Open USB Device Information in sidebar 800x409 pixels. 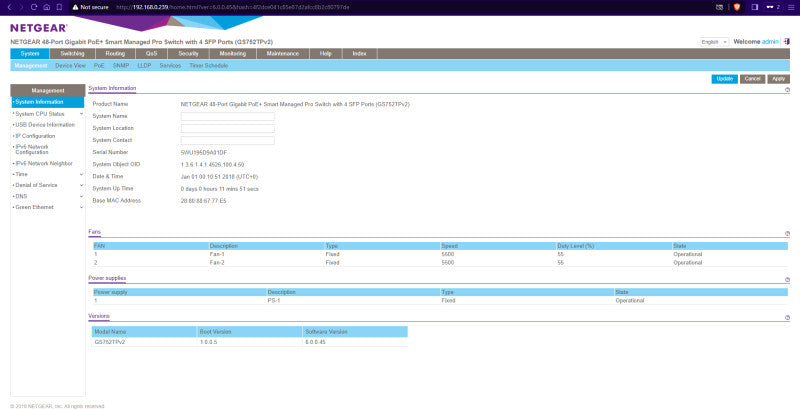[x=45, y=125]
